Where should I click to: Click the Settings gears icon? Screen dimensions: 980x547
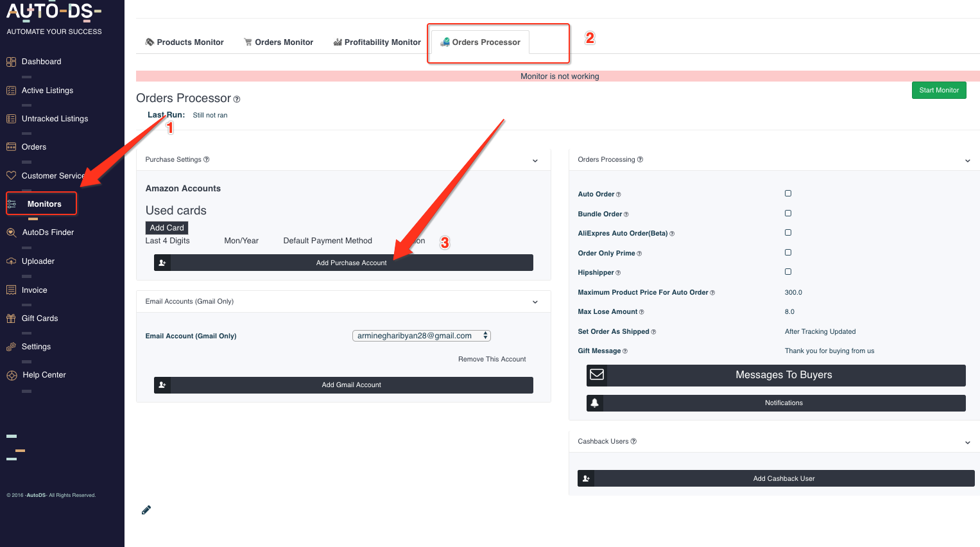pyautogui.click(x=11, y=347)
